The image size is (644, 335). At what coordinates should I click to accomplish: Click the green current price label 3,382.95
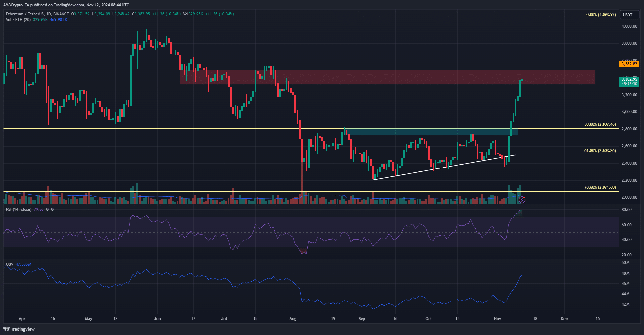(629, 79)
